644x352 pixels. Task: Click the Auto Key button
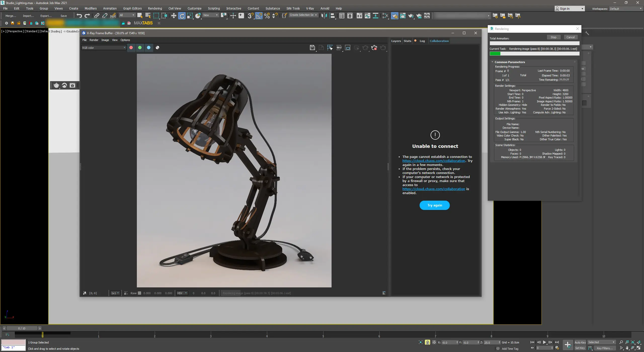tap(580, 342)
